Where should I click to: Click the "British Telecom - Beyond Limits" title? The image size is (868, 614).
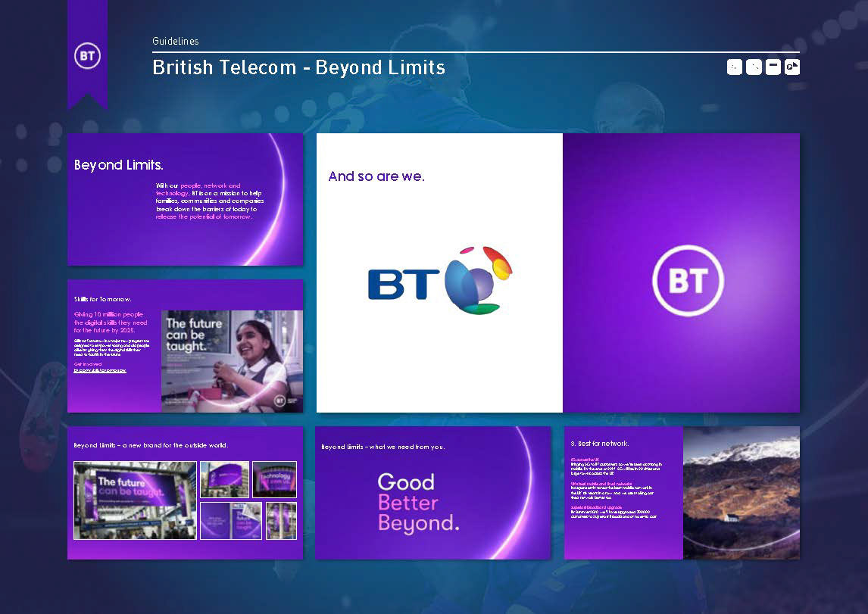click(x=299, y=67)
